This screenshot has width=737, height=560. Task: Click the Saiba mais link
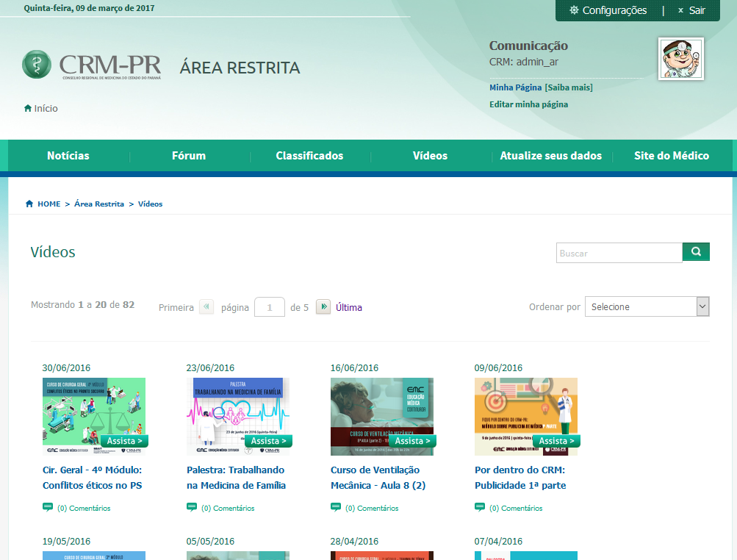click(569, 87)
